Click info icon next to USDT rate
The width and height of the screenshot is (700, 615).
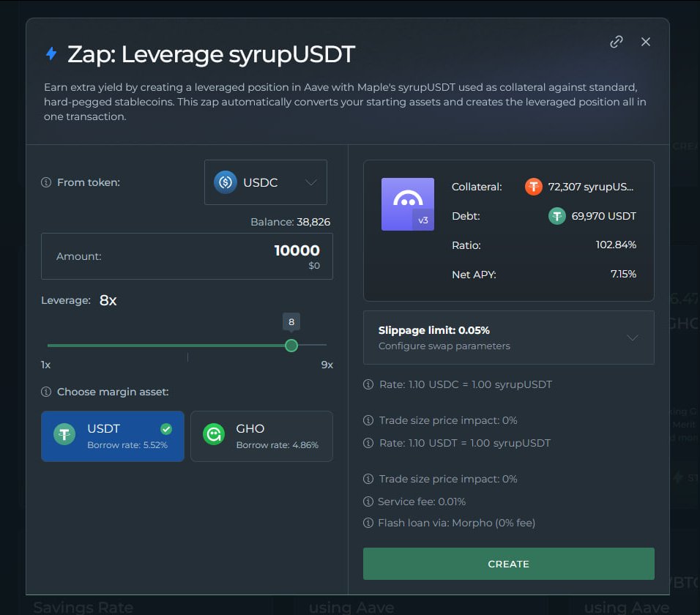click(x=368, y=443)
